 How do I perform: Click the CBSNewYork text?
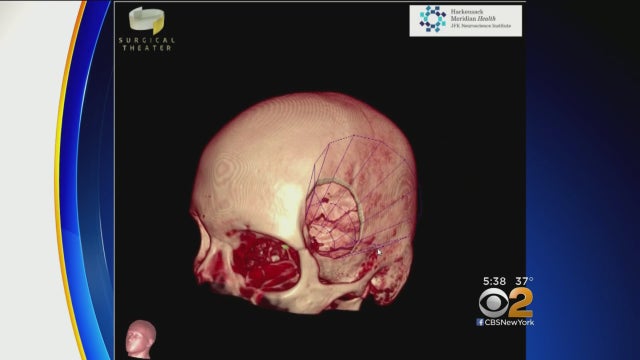509,322
